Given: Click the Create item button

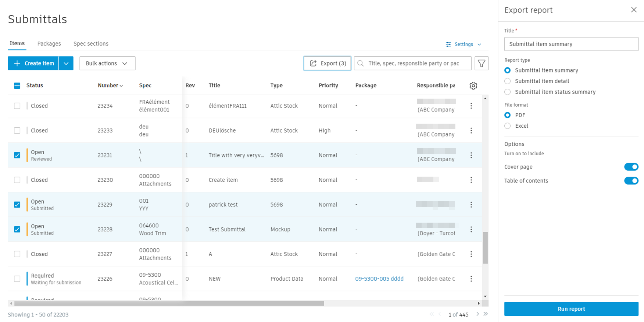Looking at the screenshot, I should tap(33, 63).
